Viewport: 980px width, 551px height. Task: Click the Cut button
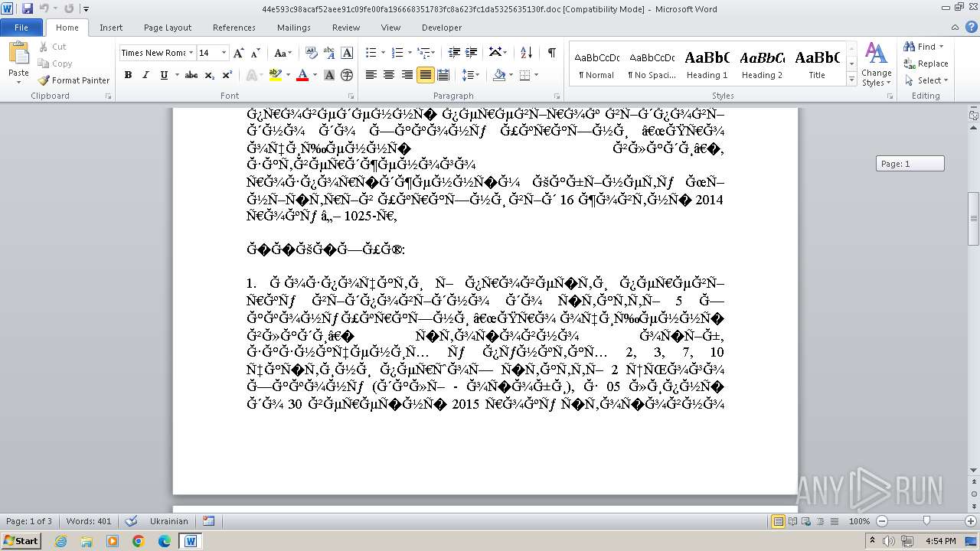point(52,47)
